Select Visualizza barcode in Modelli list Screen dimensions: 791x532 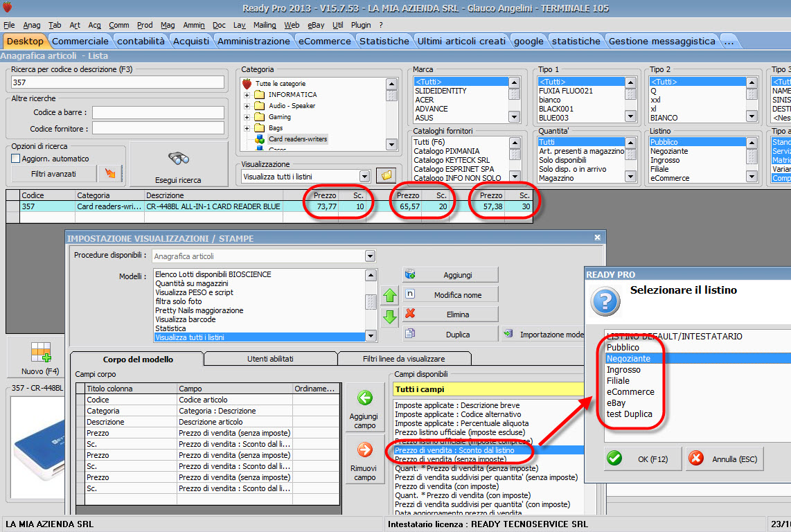coord(185,319)
